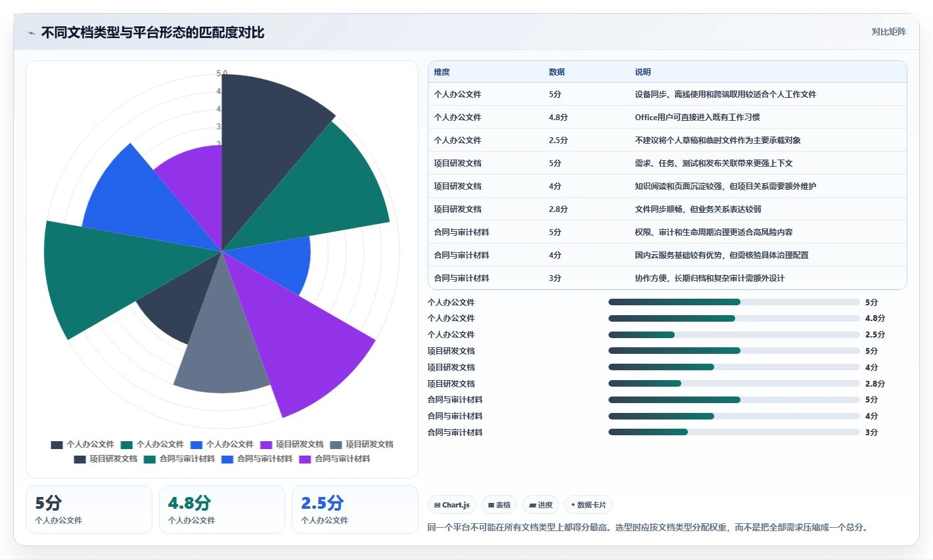
Task: Click the Chart.js tag chip
Action: (452, 505)
